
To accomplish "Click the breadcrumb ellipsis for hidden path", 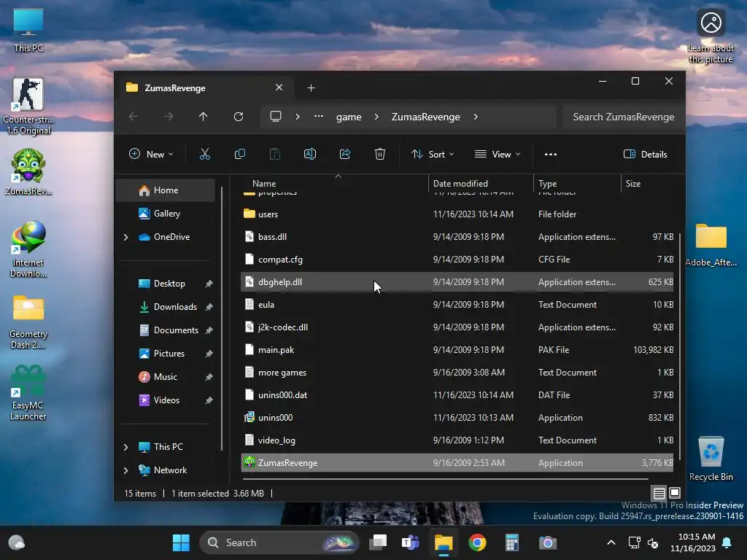I will (319, 117).
